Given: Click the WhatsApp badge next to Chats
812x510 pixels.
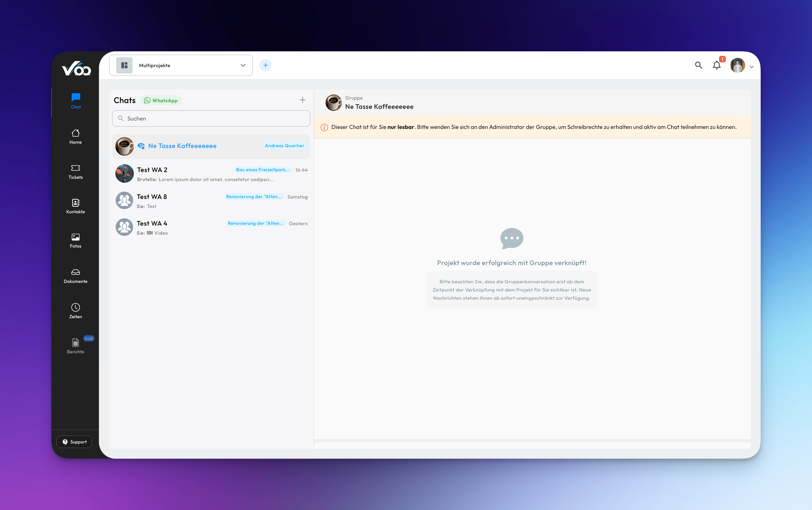Looking at the screenshot, I should point(161,100).
